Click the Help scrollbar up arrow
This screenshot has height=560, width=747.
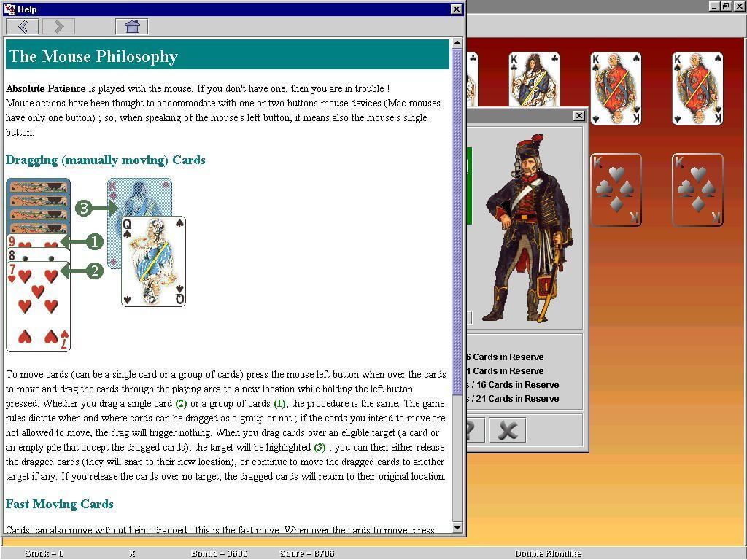[x=457, y=43]
